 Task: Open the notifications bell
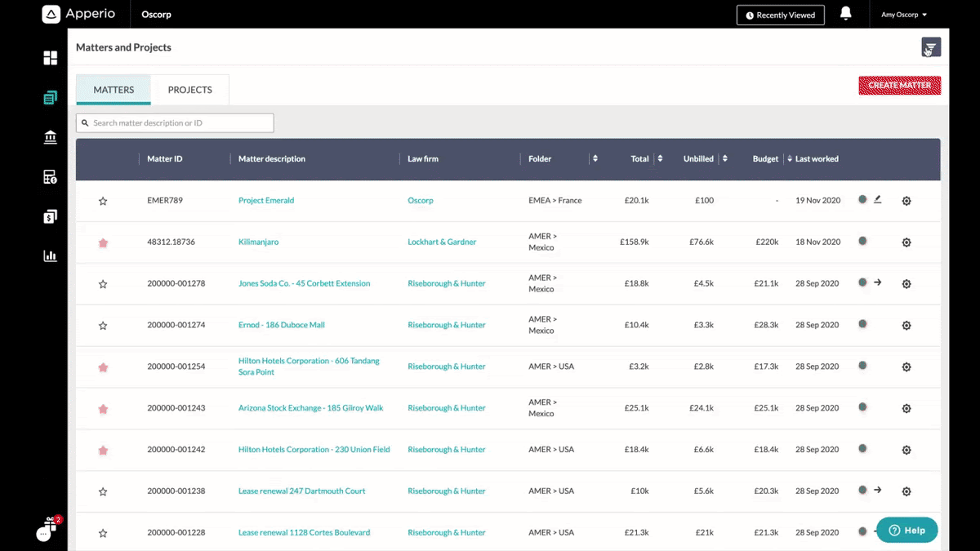pyautogui.click(x=846, y=14)
